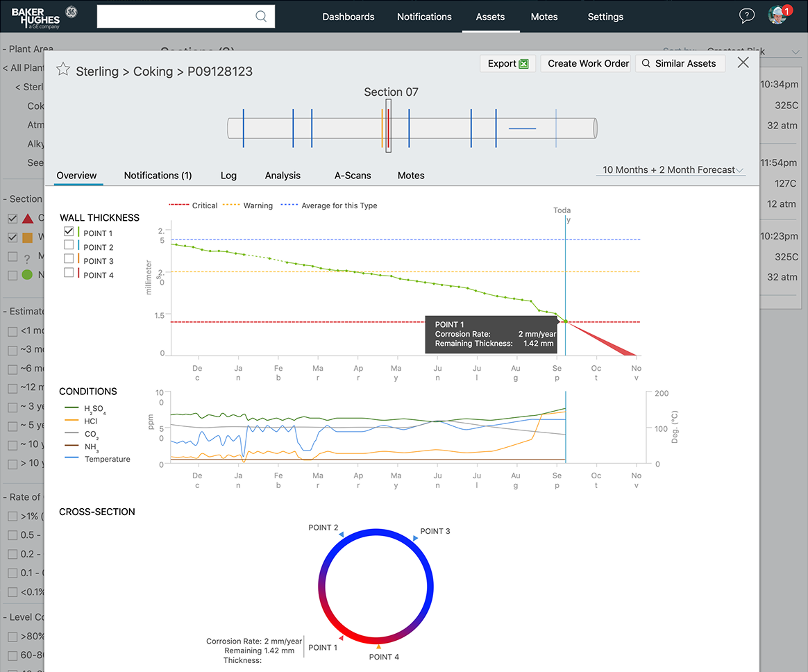
Task: Click the H2SO4 legend entry
Action: pyautogui.click(x=85, y=408)
